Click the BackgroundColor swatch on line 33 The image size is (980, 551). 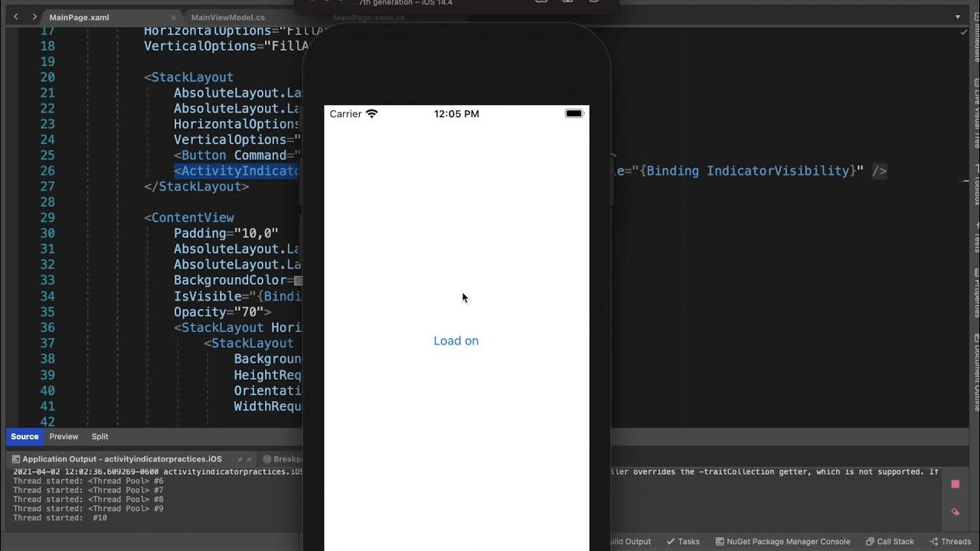(x=299, y=281)
